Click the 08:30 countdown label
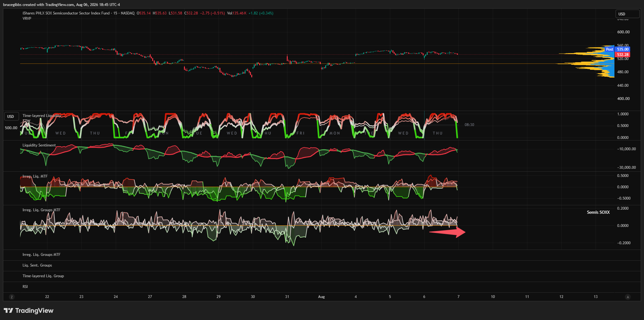The height and width of the screenshot is (320, 644). click(x=469, y=125)
